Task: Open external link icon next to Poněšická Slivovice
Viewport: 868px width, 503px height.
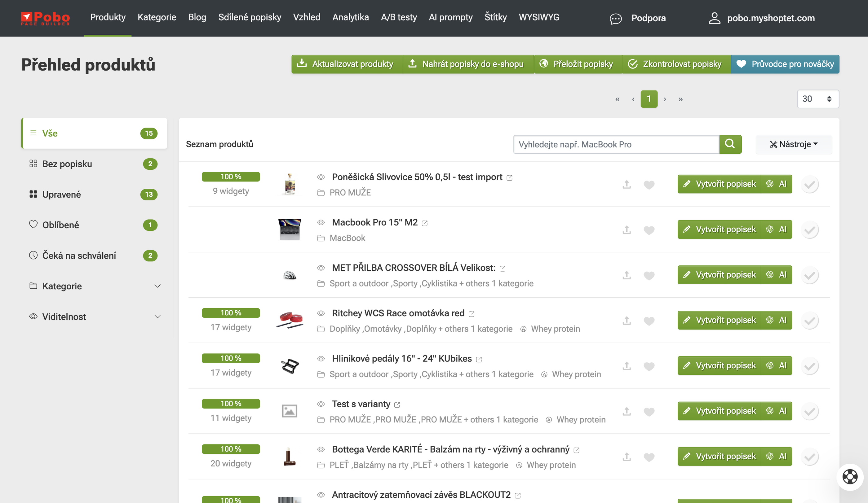Action: click(x=509, y=178)
